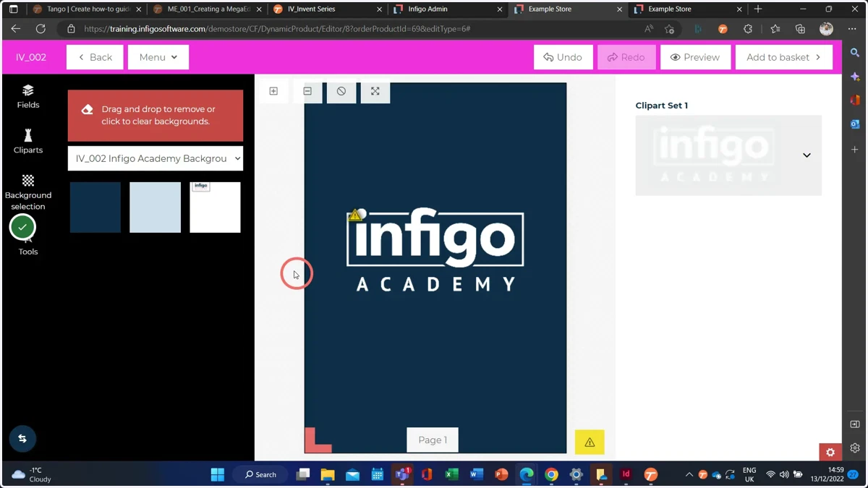Click the Preview button
The height and width of the screenshot is (488, 868).
click(695, 57)
